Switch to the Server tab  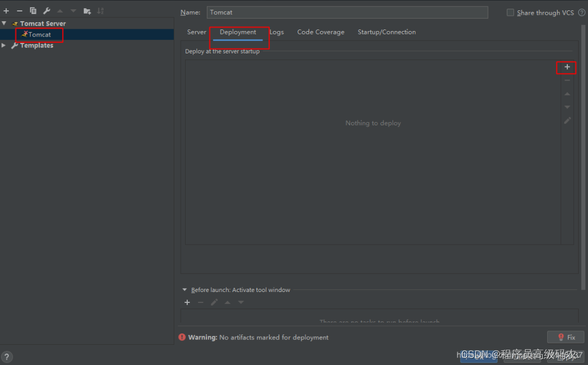tap(197, 32)
